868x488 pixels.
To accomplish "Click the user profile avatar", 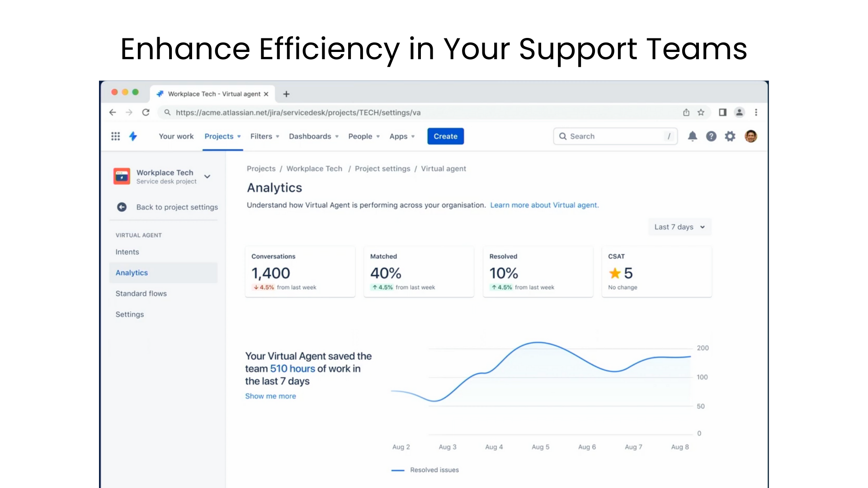I will (x=750, y=136).
